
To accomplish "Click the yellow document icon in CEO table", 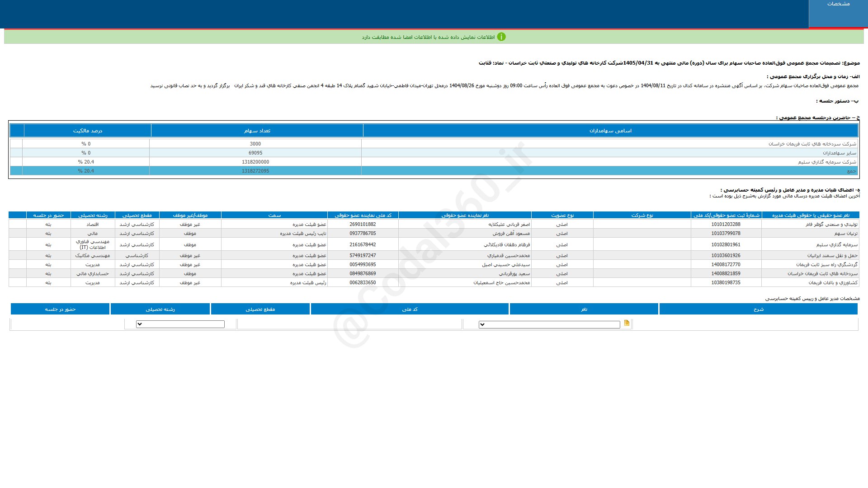I will (x=627, y=323).
